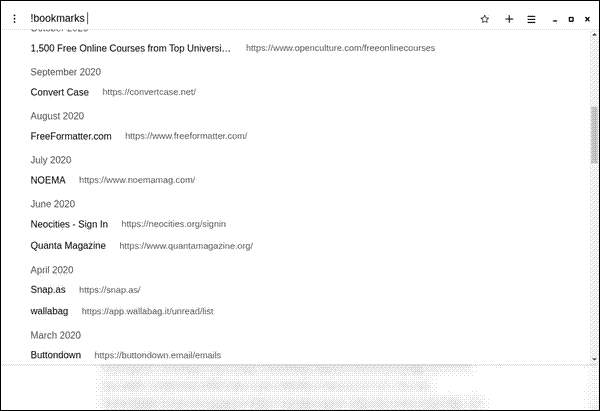Click the app.wallabag.it/unread/list URL text
This screenshot has width=600, height=411.
coord(147,312)
